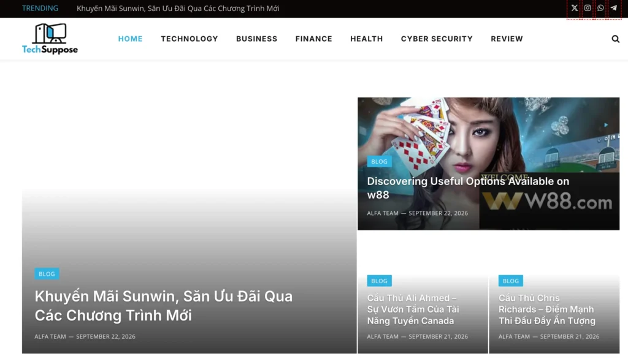
Task: Click September 22, 2026 date on w88 article
Action: (x=438, y=213)
